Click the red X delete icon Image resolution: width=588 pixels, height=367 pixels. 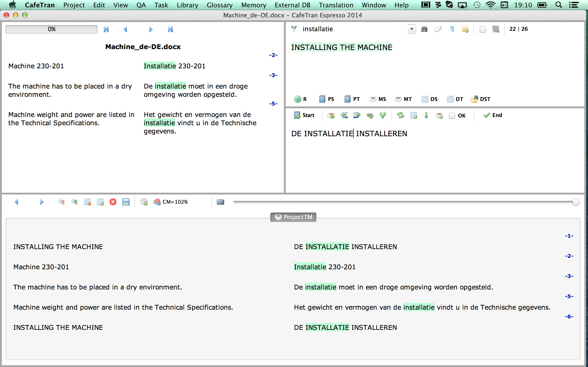pyautogui.click(x=113, y=202)
